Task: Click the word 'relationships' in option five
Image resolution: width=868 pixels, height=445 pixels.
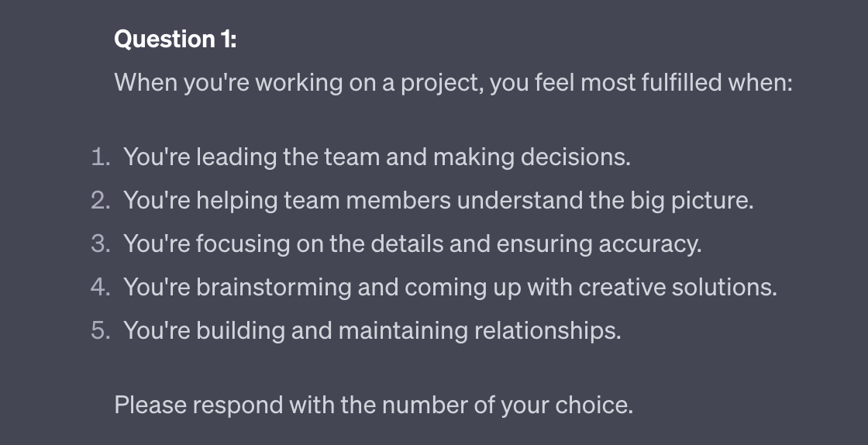Action: pyautogui.click(x=547, y=331)
